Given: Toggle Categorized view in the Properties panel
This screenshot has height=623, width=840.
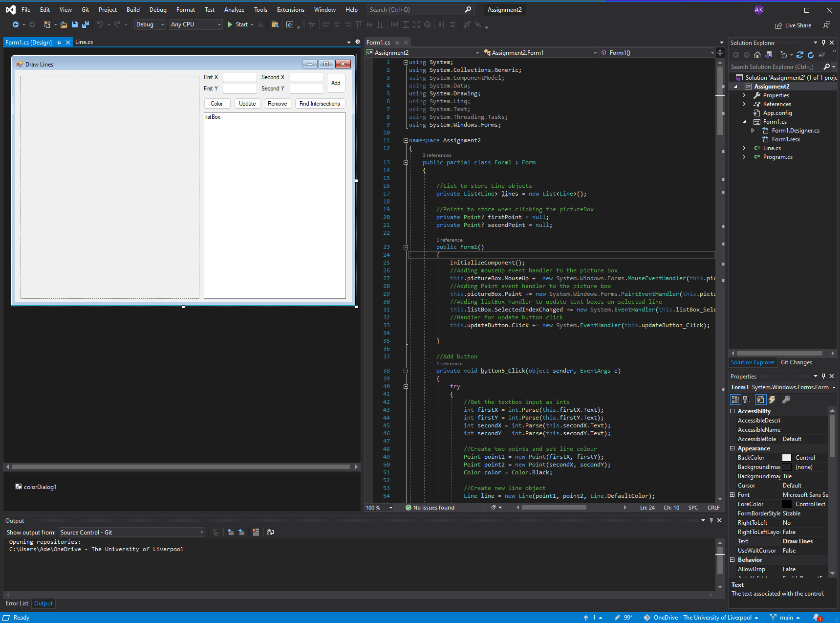Looking at the screenshot, I should coord(735,400).
